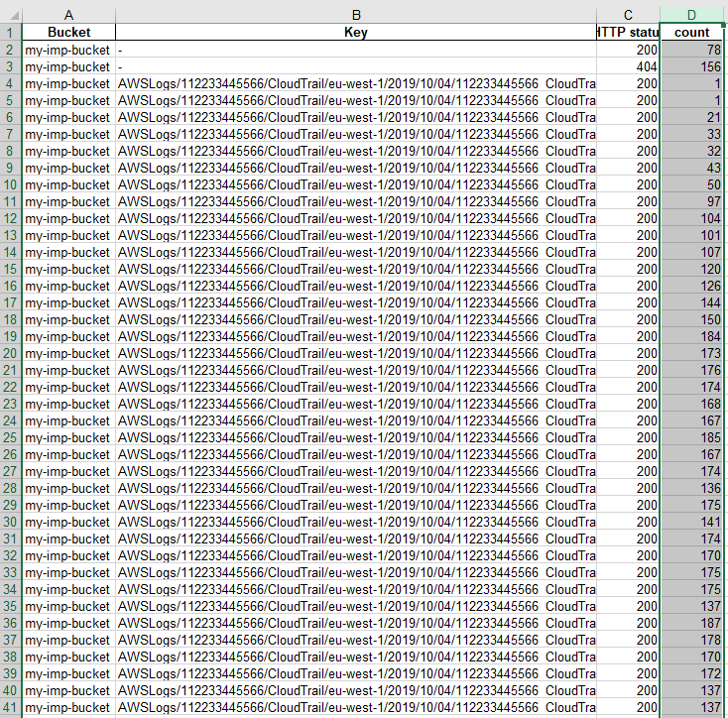
Task: Click count cell 144 in row 17
Action: coord(691,302)
